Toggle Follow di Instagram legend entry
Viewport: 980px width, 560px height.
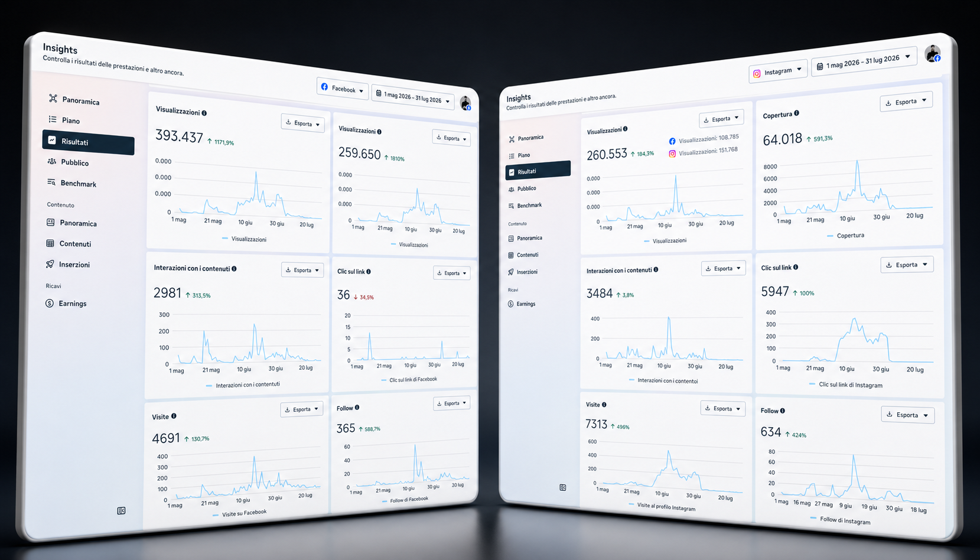840,520
